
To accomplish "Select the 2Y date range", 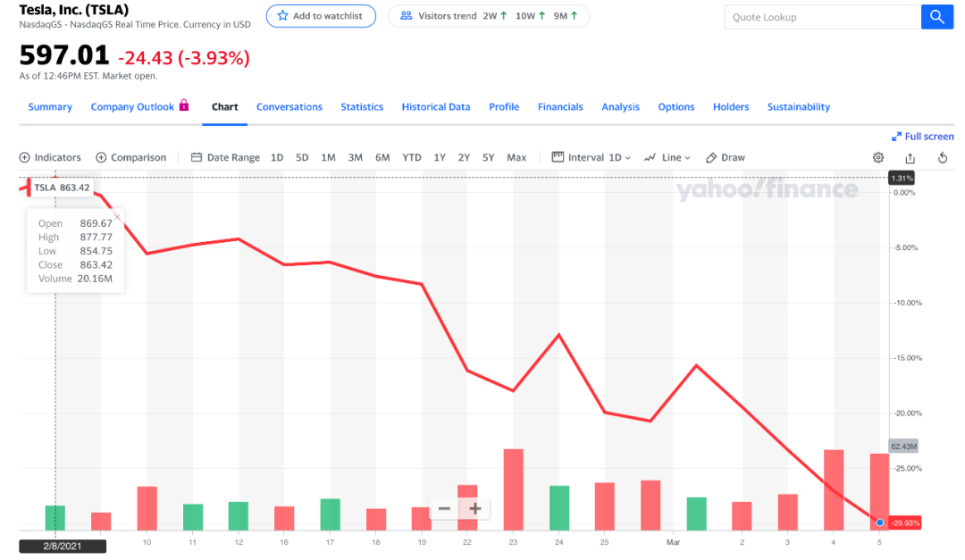I will pyautogui.click(x=464, y=157).
